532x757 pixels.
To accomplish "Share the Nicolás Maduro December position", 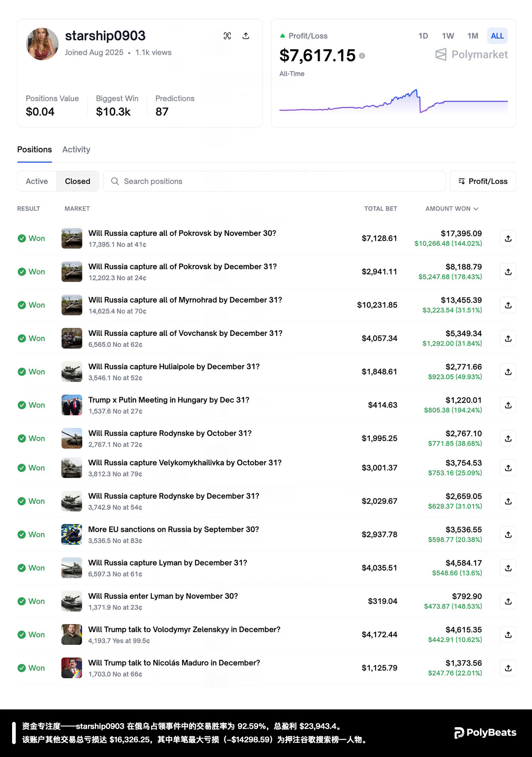I will click(x=508, y=668).
